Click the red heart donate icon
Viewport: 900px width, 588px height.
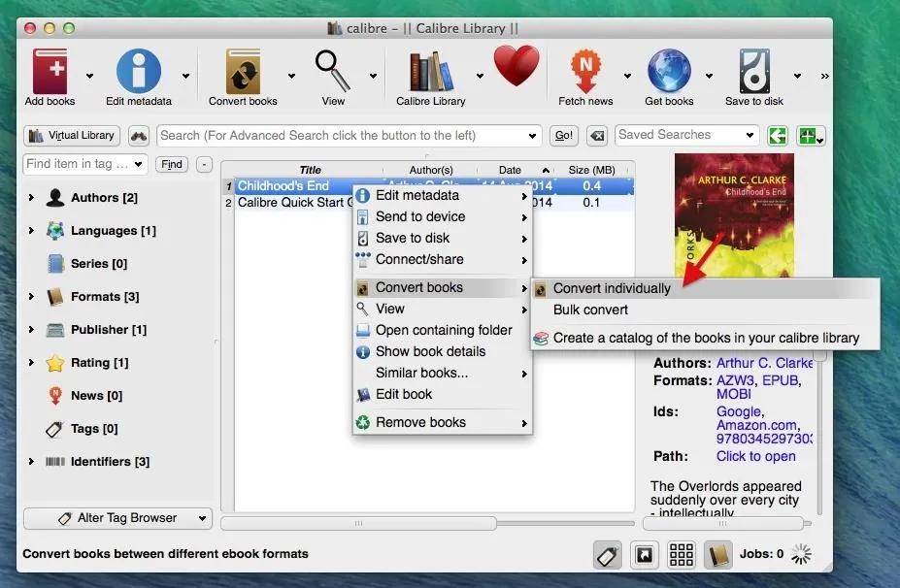point(517,66)
